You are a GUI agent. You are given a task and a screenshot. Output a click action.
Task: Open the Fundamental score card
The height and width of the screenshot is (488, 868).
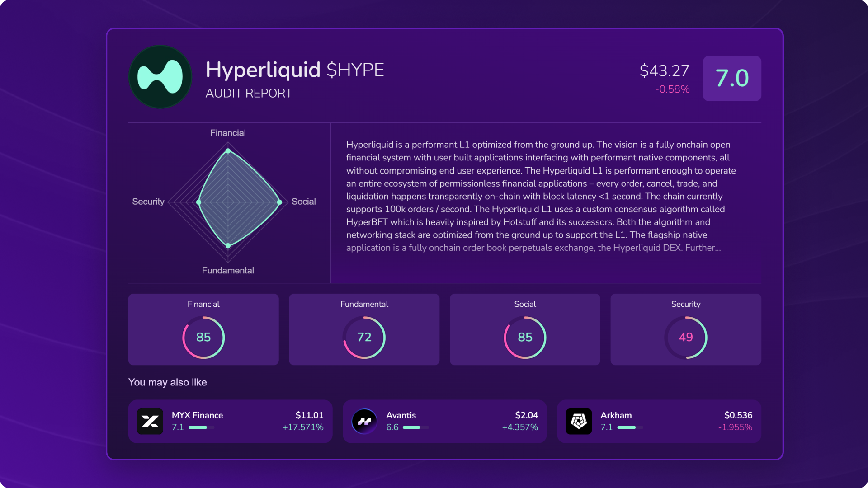(364, 329)
